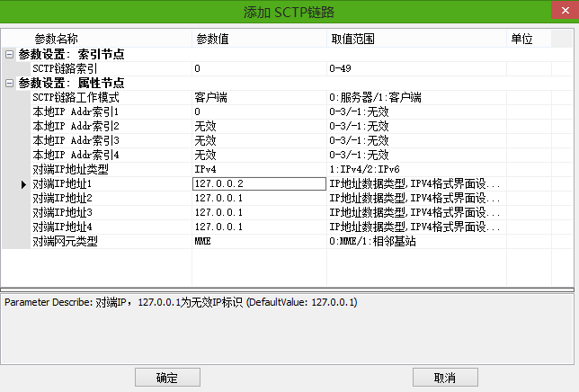Select the 对端IP地址2 row value

coord(258,198)
